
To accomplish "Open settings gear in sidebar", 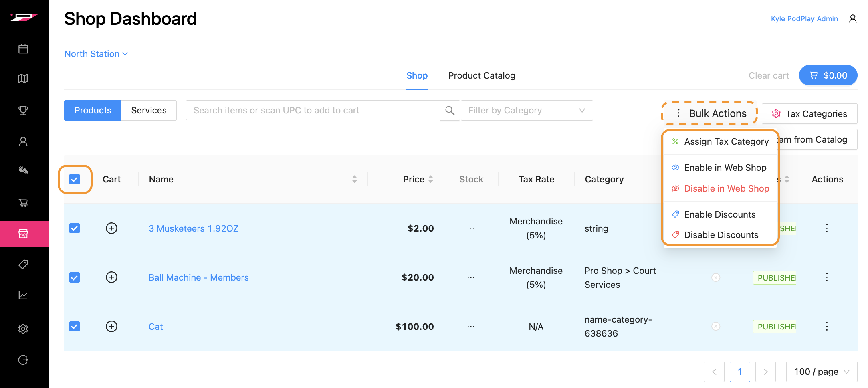I will [x=23, y=329].
